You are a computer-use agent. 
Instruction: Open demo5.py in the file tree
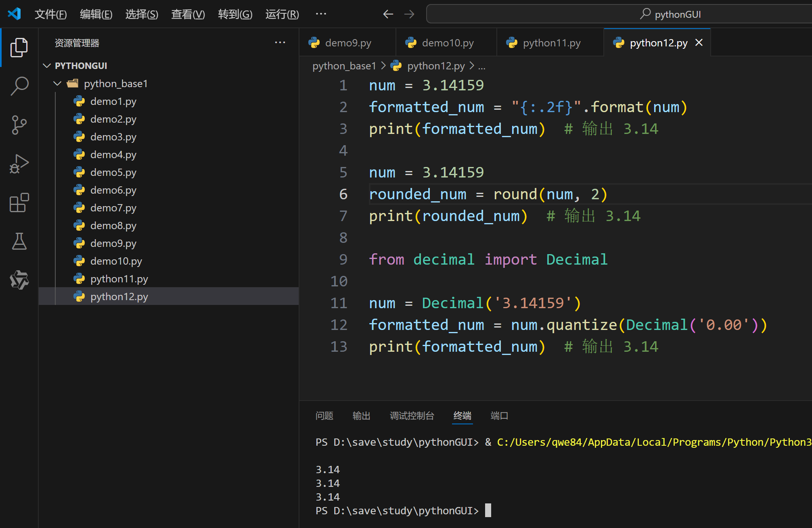[113, 172]
